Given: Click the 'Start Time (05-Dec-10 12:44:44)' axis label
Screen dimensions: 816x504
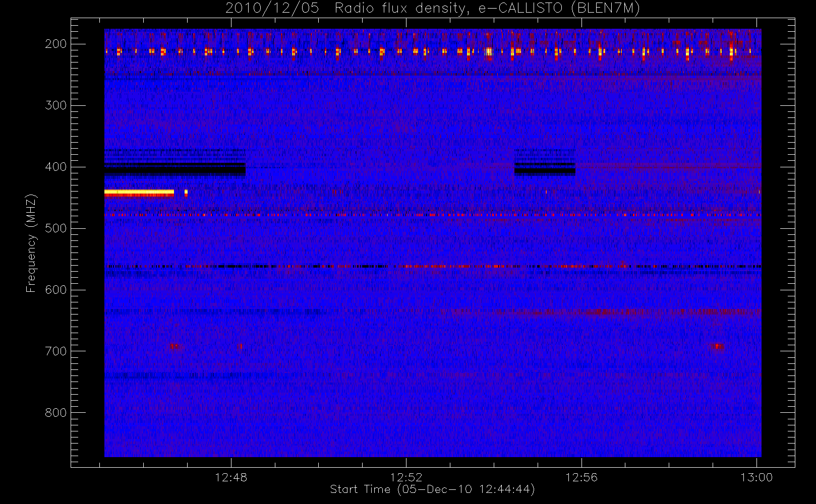Looking at the screenshot, I should 432,489.
